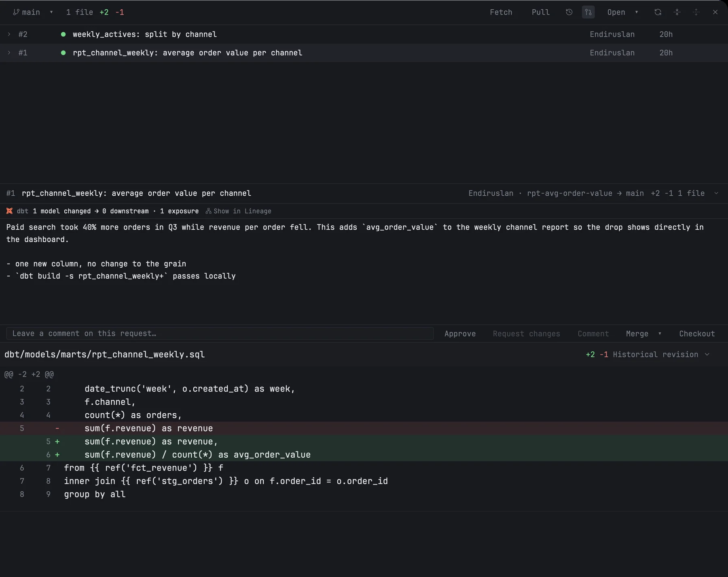
Task: Click the green status dot of weekly_actives
Action: pos(63,34)
